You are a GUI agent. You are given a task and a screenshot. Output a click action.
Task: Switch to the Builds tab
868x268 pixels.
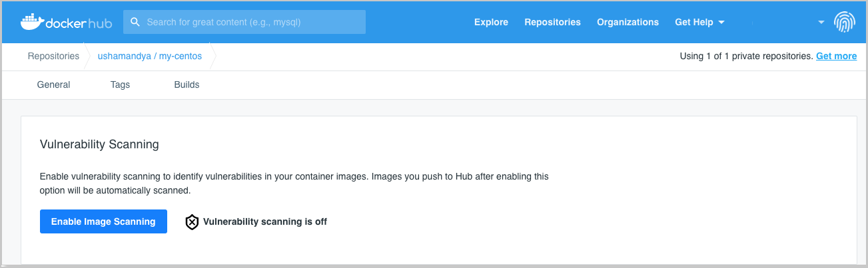click(187, 84)
